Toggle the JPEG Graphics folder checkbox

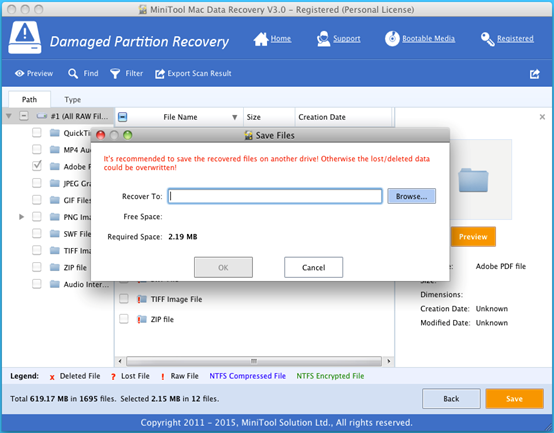pyautogui.click(x=37, y=183)
